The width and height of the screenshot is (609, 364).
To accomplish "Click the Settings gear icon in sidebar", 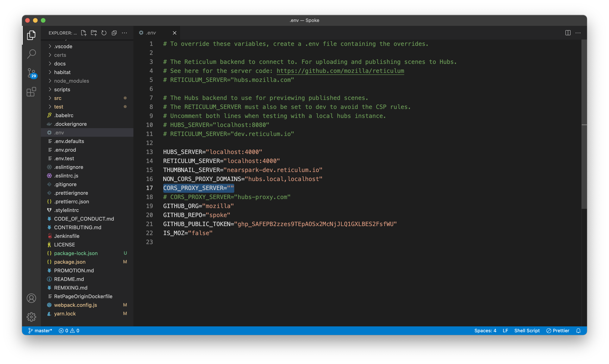I will [31, 317].
